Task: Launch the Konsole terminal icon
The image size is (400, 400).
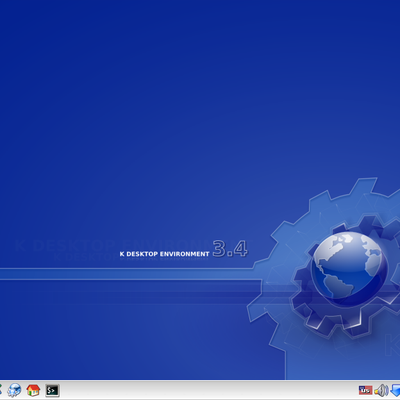Action: click(52, 390)
